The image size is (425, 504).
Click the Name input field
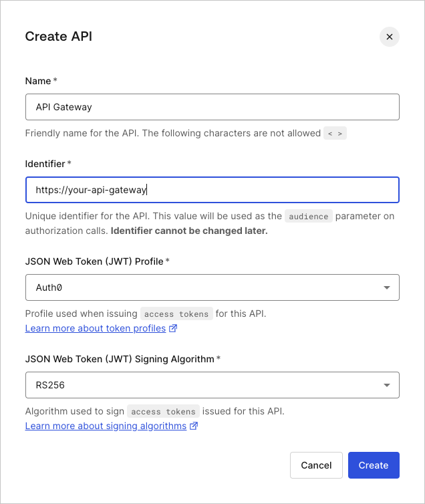(x=212, y=107)
